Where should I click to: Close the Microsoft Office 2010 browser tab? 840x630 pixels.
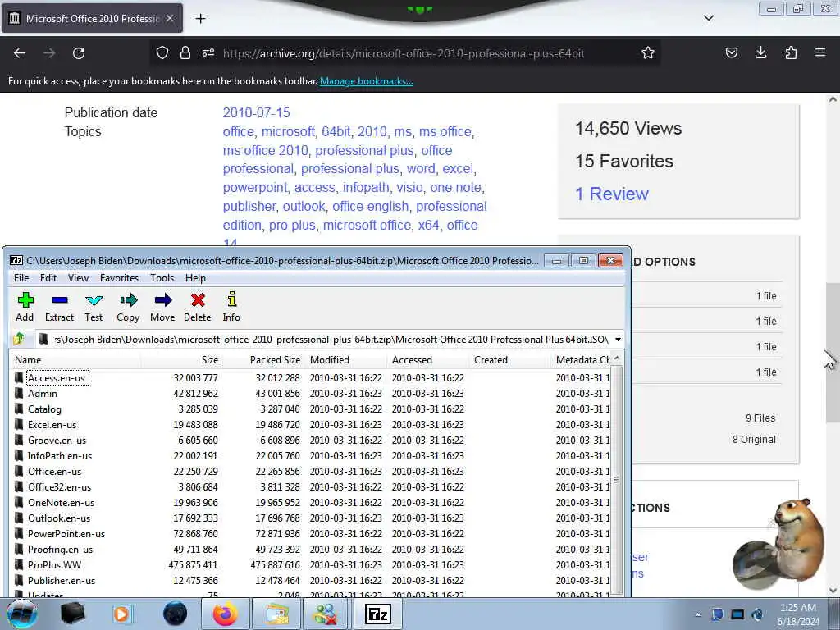click(170, 18)
